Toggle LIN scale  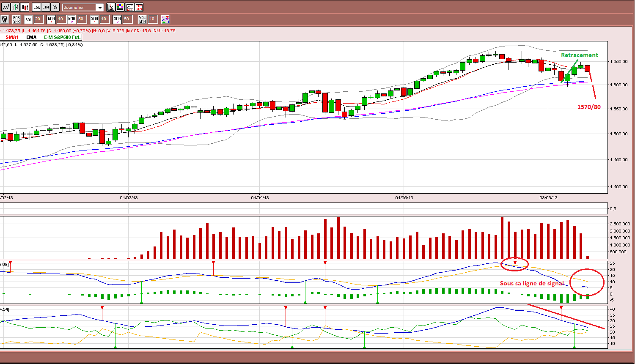pyautogui.click(x=46, y=7)
